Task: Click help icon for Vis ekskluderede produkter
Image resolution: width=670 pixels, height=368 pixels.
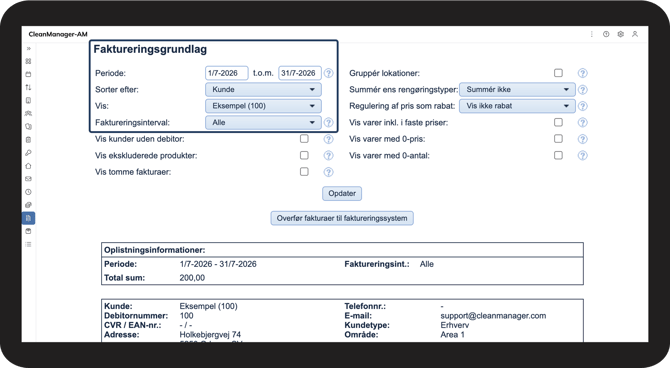Action: click(x=328, y=156)
